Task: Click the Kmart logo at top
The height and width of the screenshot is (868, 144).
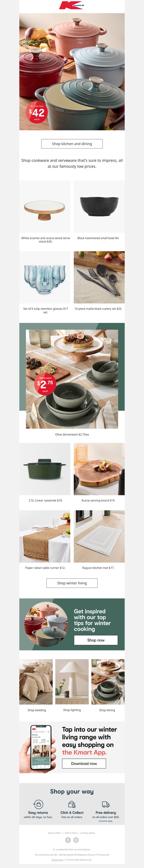Action: (x=72, y=5)
